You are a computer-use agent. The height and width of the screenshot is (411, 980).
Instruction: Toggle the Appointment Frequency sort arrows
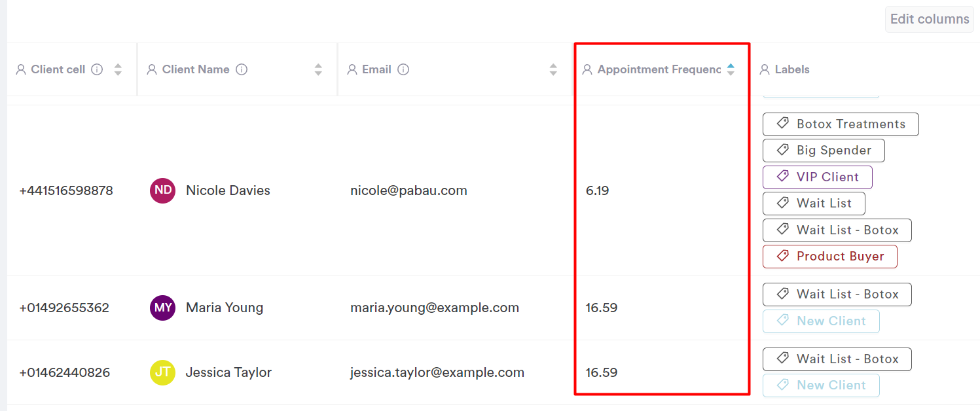tap(731, 69)
